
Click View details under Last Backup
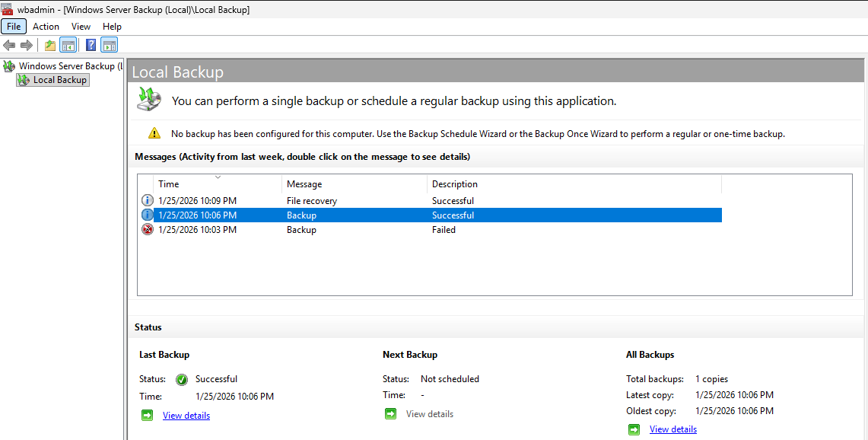[186, 415]
